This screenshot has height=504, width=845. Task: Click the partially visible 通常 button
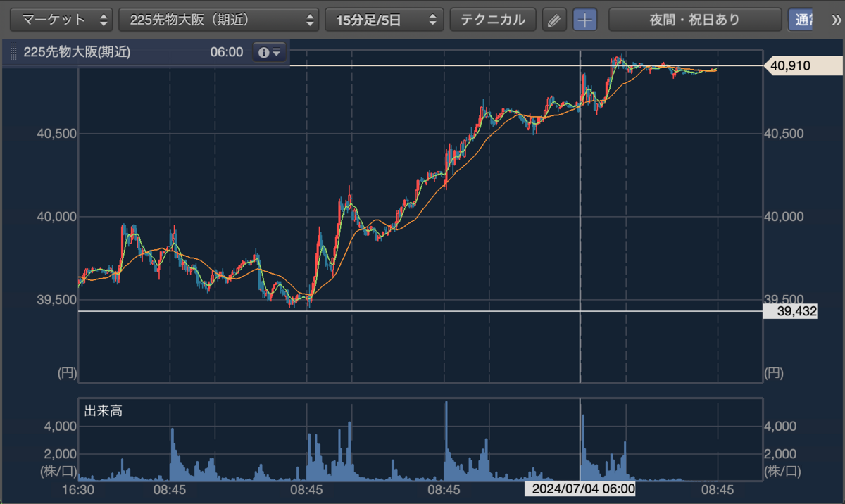(x=800, y=20)
